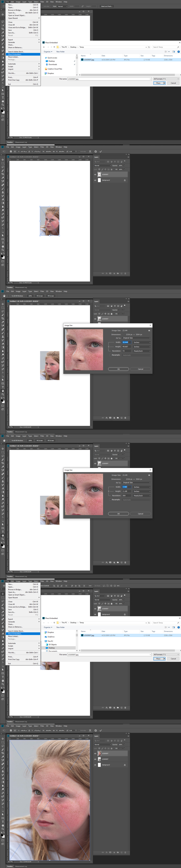Click New folder in dialog listing Quick access
The width and height of the screenshot is (181, 868).
click(60, 52)
